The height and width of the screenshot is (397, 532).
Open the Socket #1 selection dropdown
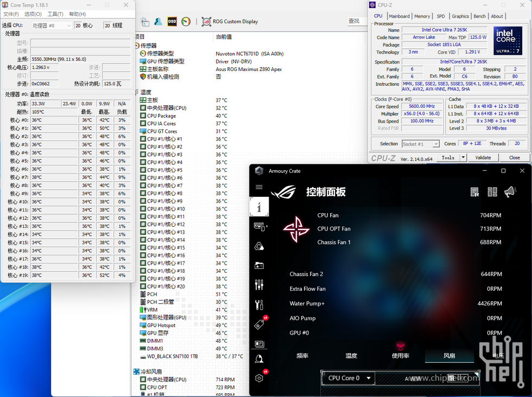421,144
